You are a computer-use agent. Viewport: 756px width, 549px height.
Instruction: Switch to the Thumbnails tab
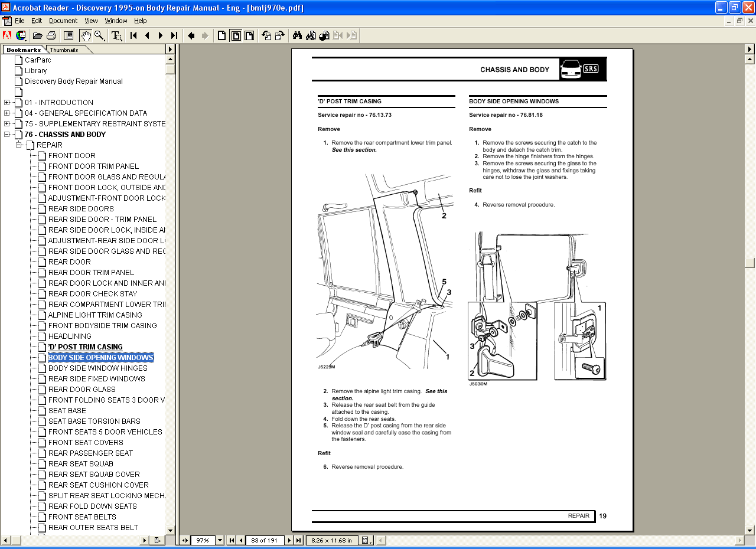pos(64,50)
